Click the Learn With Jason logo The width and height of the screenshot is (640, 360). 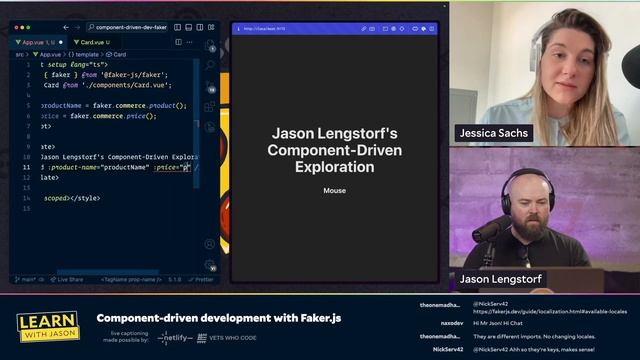point(48,327)
